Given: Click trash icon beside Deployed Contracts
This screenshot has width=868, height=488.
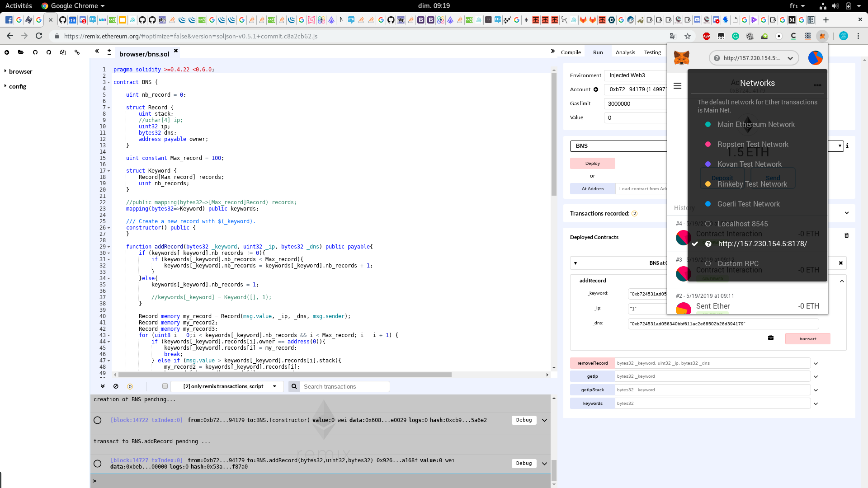Looking at the screenshot, I should pyautogui.click(x=847, y=235).
